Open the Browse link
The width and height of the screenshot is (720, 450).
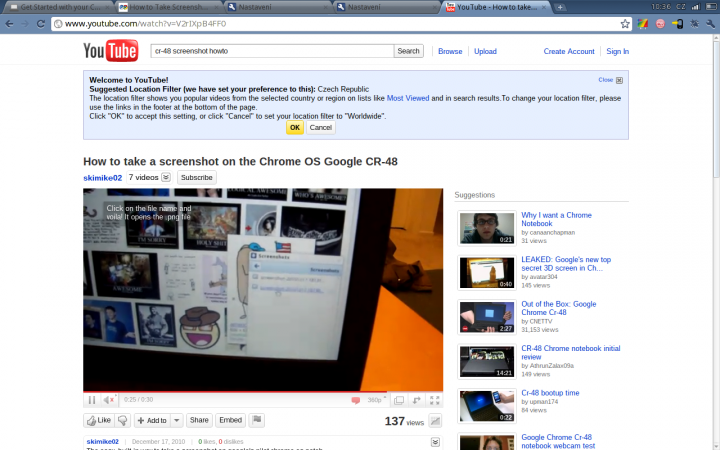coord(450,51)
